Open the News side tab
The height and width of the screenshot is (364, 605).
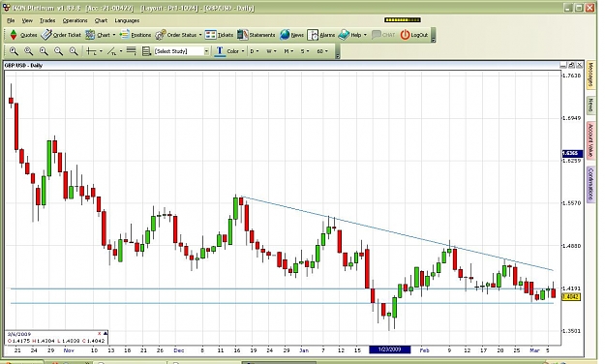click(590, 105)
